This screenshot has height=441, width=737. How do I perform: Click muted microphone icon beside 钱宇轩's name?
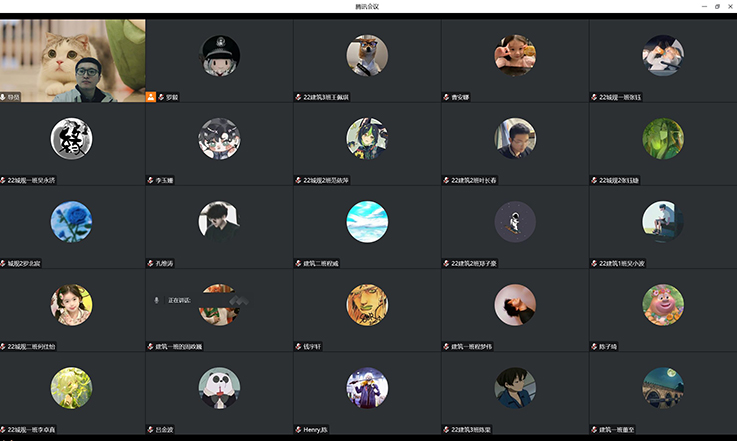[298, 346]
